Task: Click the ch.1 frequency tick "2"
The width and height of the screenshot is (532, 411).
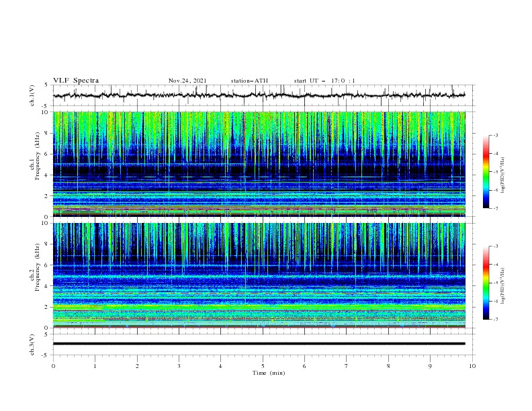Action: click(47, 196)
